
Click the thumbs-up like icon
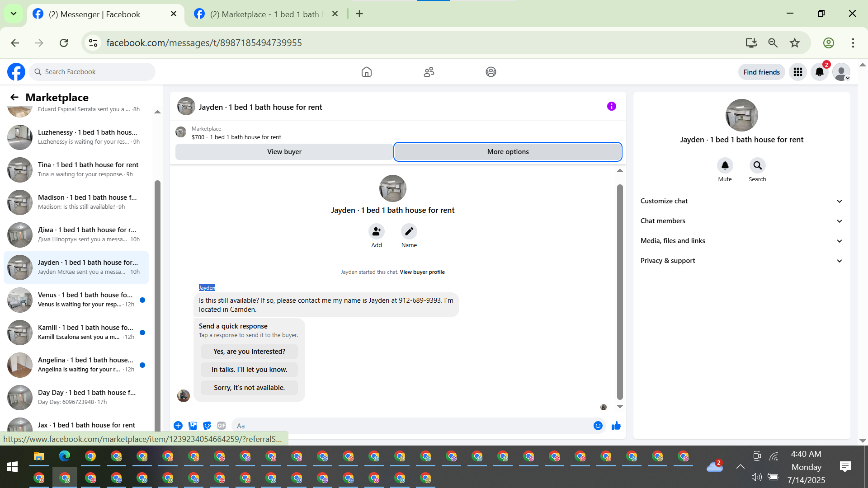(x=616, y=426)
